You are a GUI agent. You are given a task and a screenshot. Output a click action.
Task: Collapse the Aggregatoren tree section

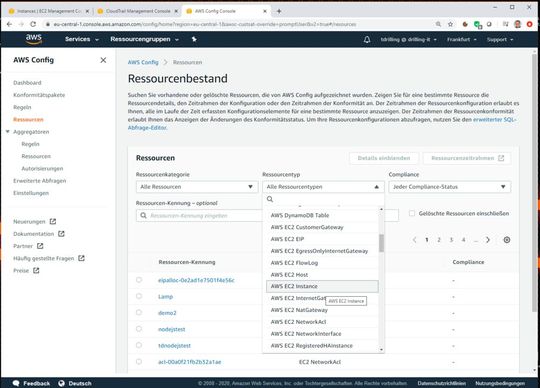coord(8,132)
